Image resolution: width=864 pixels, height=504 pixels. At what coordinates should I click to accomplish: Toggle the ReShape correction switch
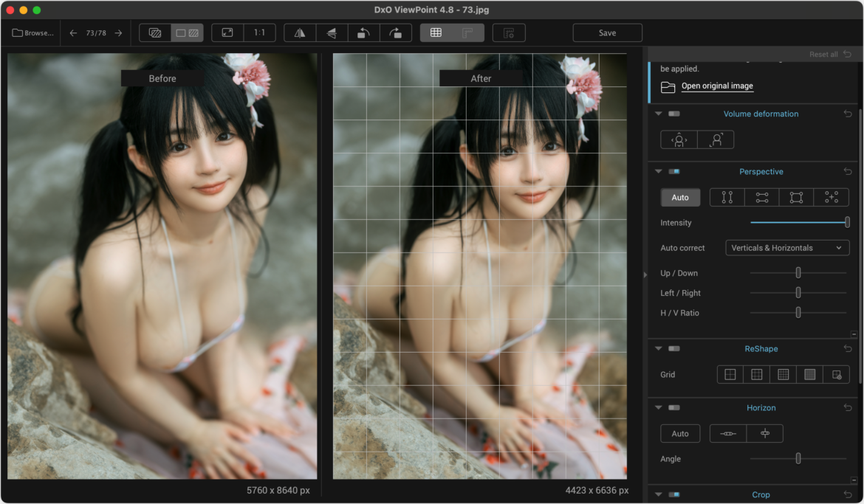click(x=674, y=349)
